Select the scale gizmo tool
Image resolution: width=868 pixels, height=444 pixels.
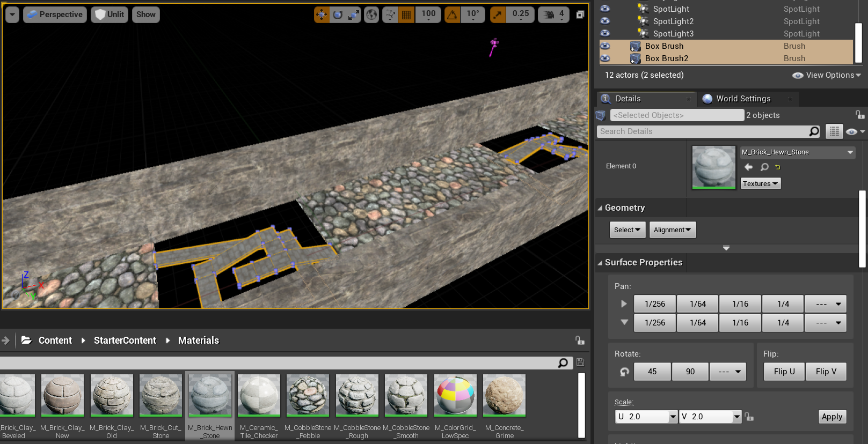[x=353, y=14]
